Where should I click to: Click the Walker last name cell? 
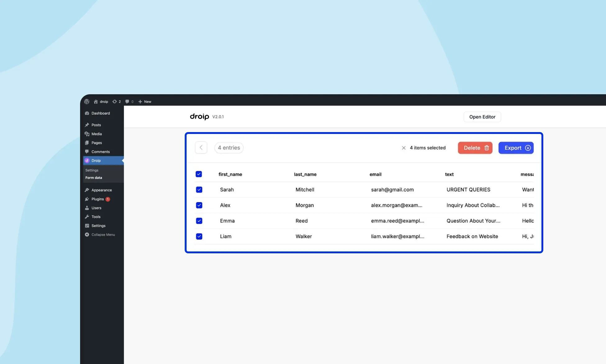tap(304, 236)
